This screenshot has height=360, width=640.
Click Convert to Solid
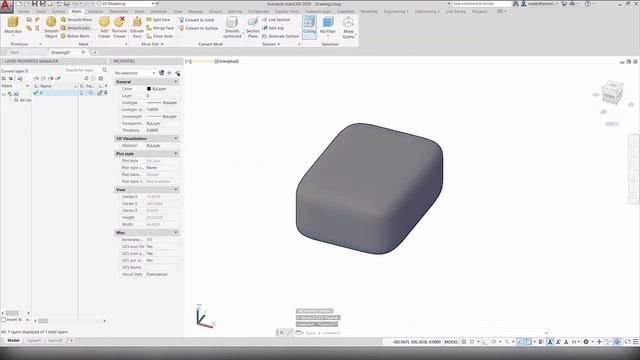(196, 20)
